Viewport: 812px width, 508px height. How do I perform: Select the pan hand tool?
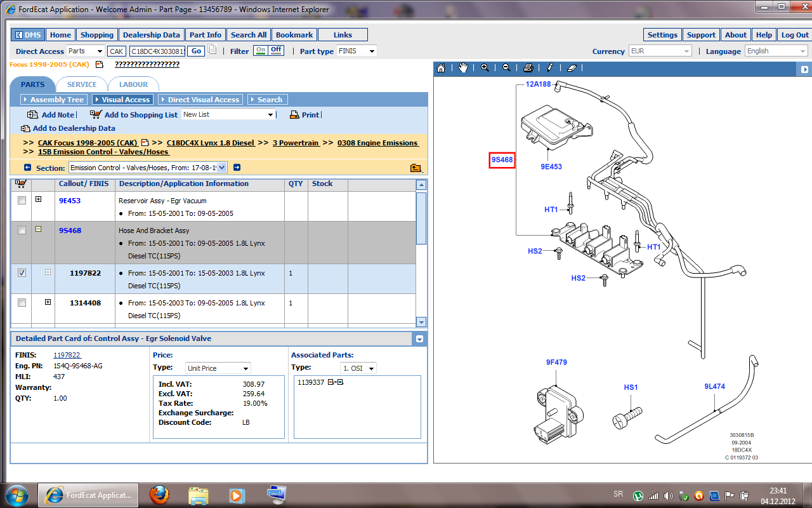463,68
